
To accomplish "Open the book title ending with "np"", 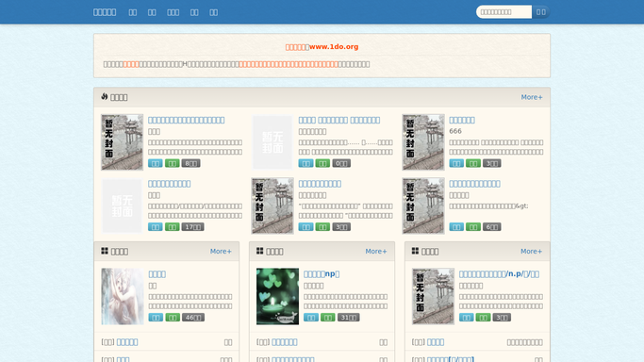I will [x=322, y=274].
